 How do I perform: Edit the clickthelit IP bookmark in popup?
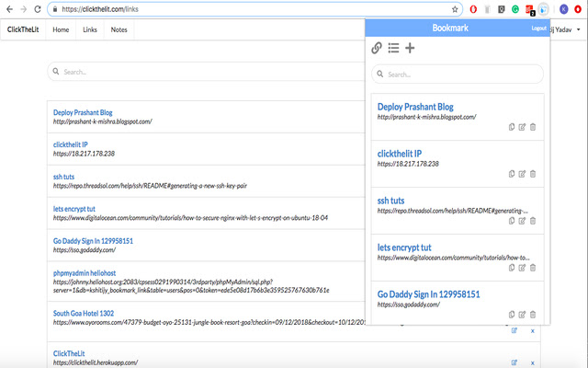[522, 174]
